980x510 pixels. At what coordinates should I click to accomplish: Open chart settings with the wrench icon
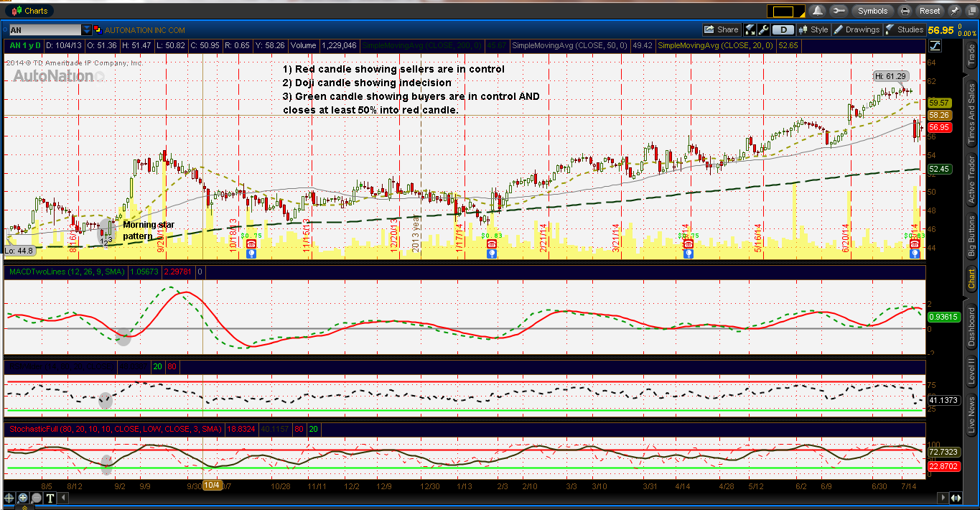764,29
